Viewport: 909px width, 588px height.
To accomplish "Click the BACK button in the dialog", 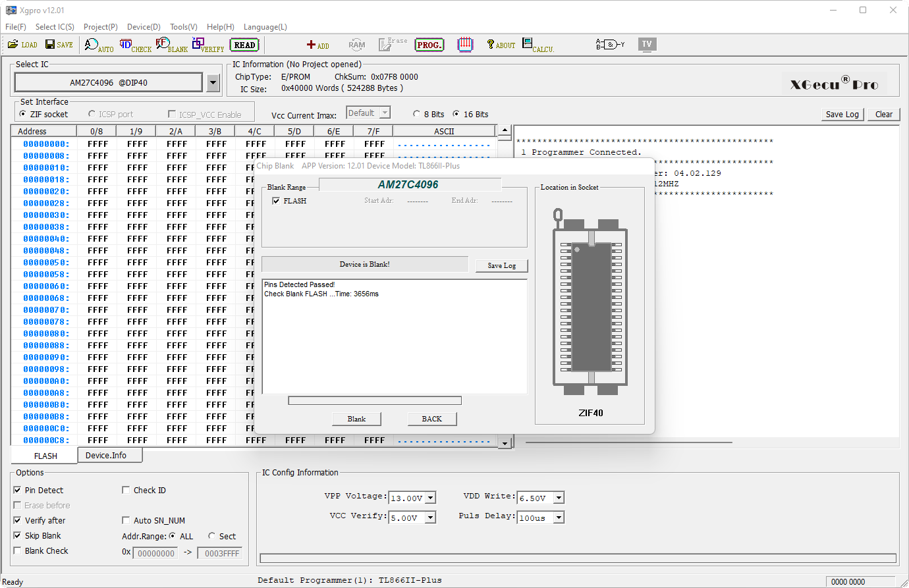I will point(432,419).
